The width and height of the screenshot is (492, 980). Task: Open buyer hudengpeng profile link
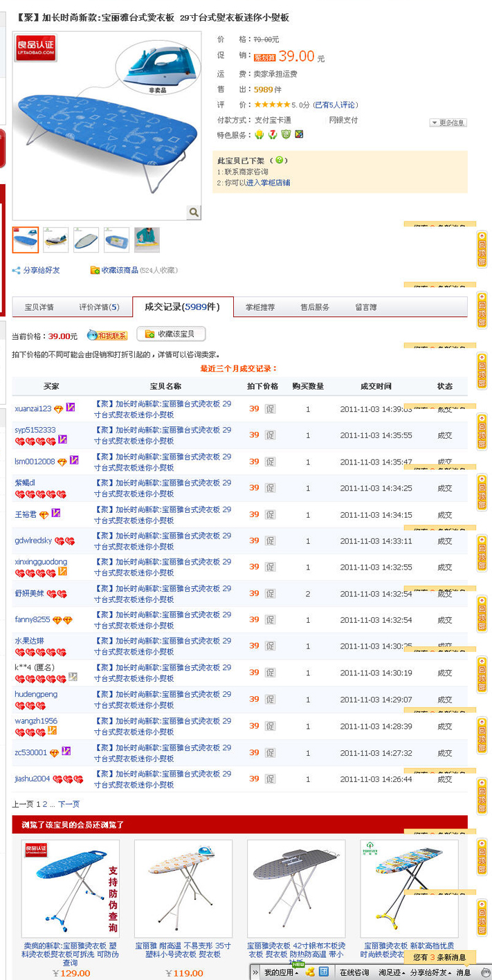(36, 694)
